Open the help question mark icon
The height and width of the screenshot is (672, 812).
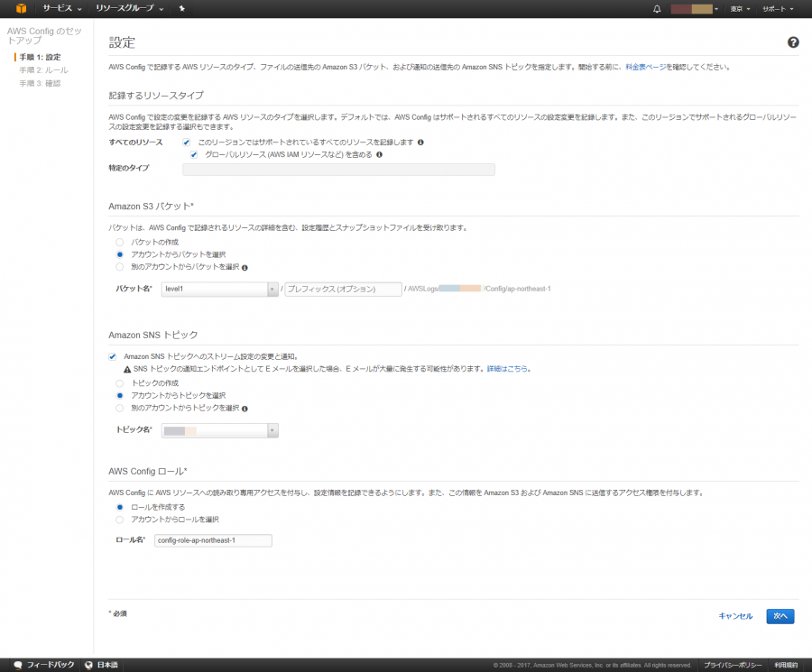point(793,42)
